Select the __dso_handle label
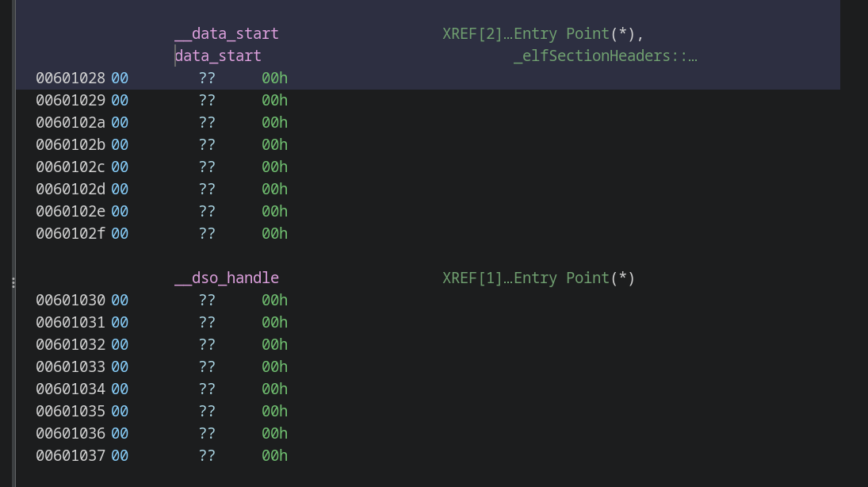This screenshot has width=868, height=487. 227,278
